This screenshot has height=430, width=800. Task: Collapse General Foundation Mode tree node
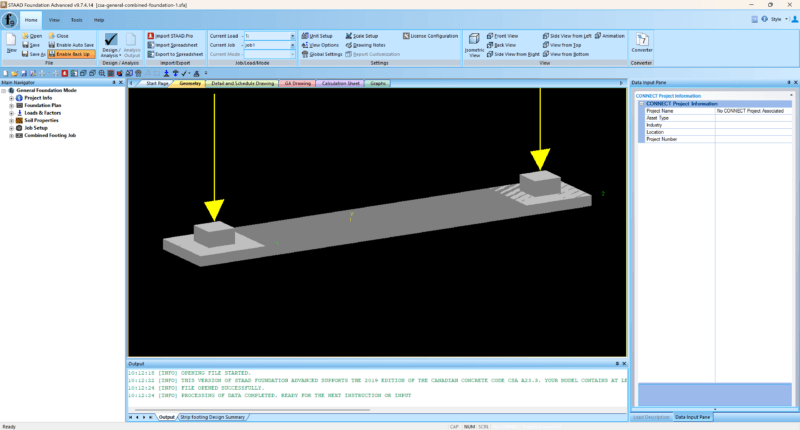click(x=4, y=90)
